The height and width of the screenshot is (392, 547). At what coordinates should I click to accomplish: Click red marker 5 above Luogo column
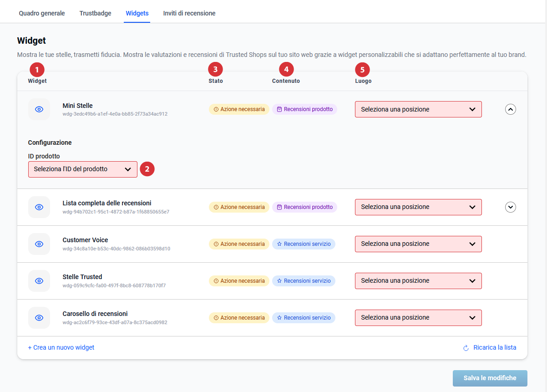362,70
